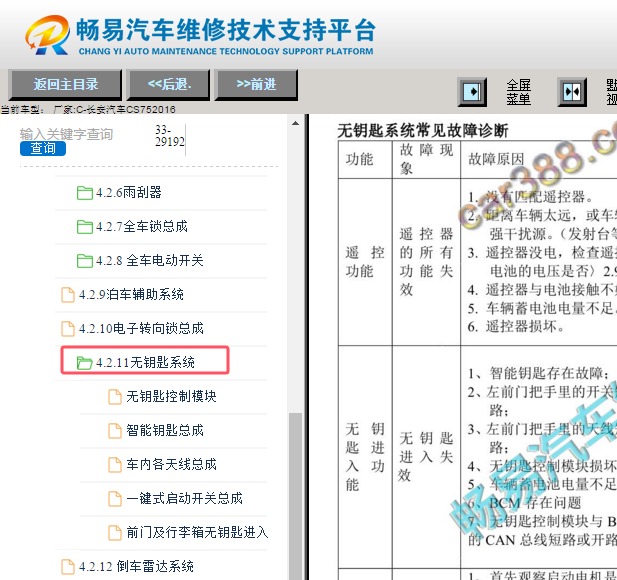Click the folder icon for 4.2.6雨刮器
617x580 pixels.
point(85,193)
